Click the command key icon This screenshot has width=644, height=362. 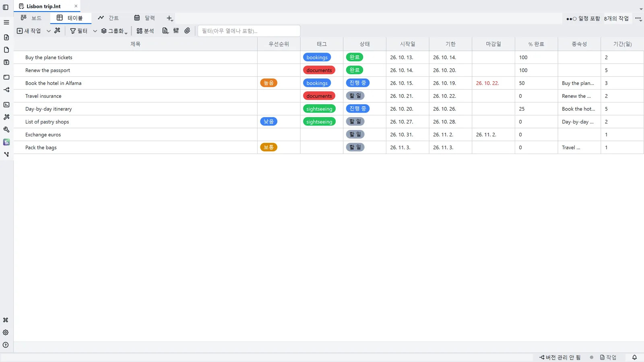6,320
